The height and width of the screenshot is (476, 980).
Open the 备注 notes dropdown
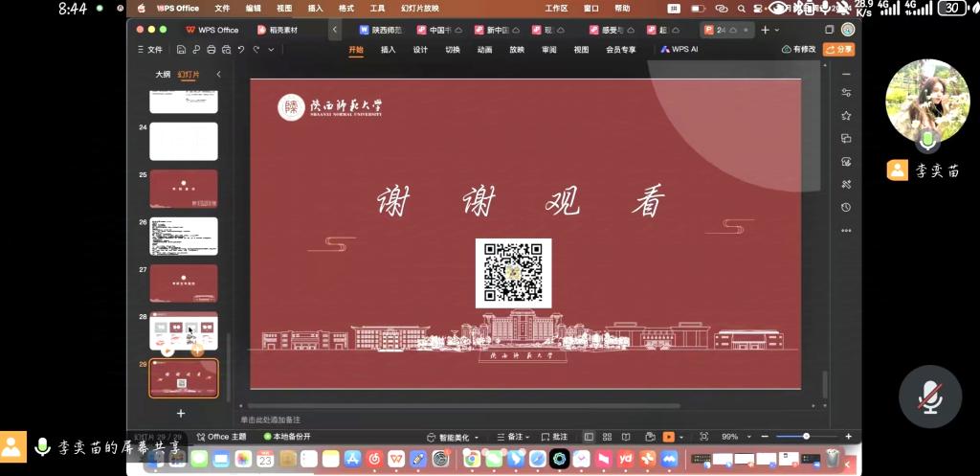513,437
